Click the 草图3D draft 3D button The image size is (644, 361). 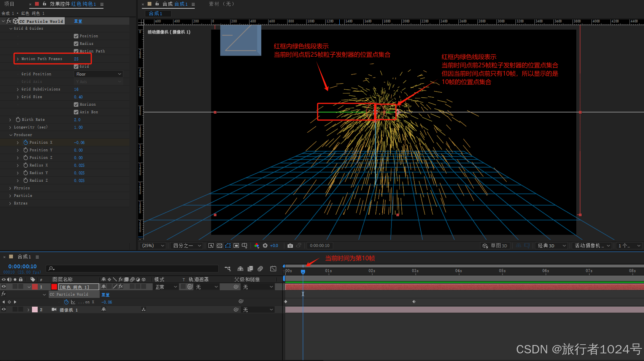[496, 246]
